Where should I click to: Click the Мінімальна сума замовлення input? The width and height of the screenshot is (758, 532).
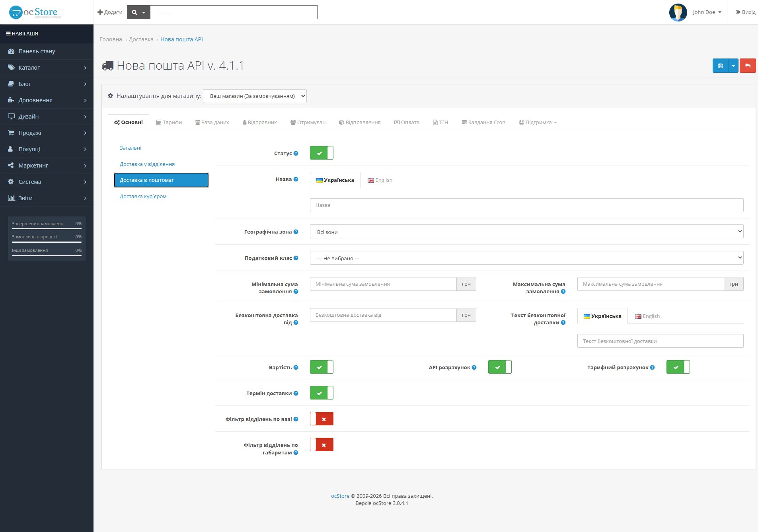383,284
